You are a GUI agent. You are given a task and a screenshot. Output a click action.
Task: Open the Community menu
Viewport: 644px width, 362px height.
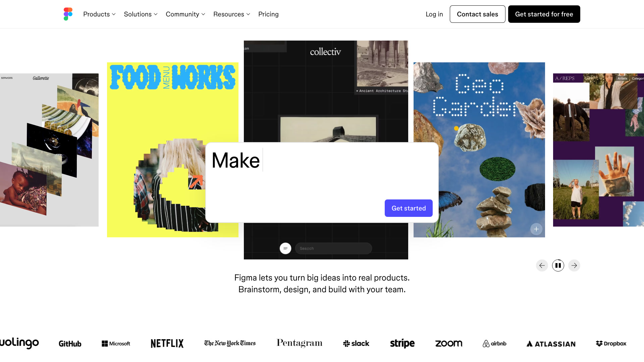pos(185,14)
